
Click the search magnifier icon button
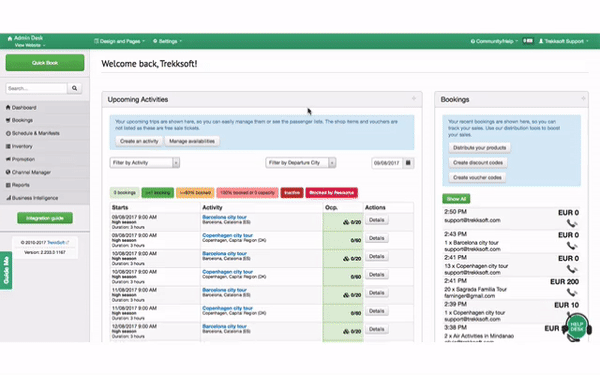75,88
